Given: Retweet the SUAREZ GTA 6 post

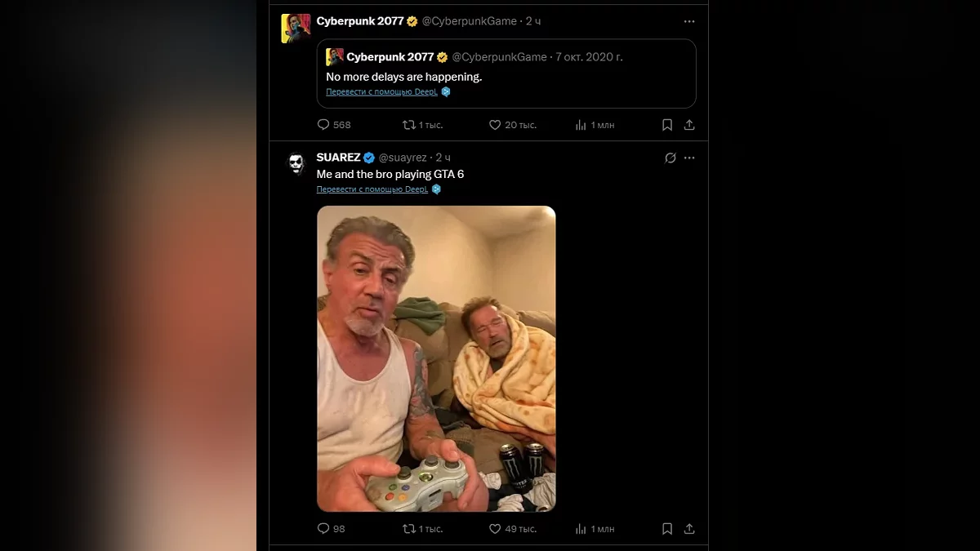Looking at the screenshot, I should point(410,529).
